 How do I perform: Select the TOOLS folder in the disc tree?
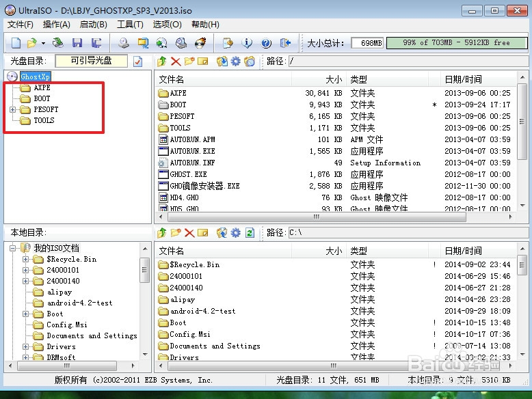(x=44, y=120)
